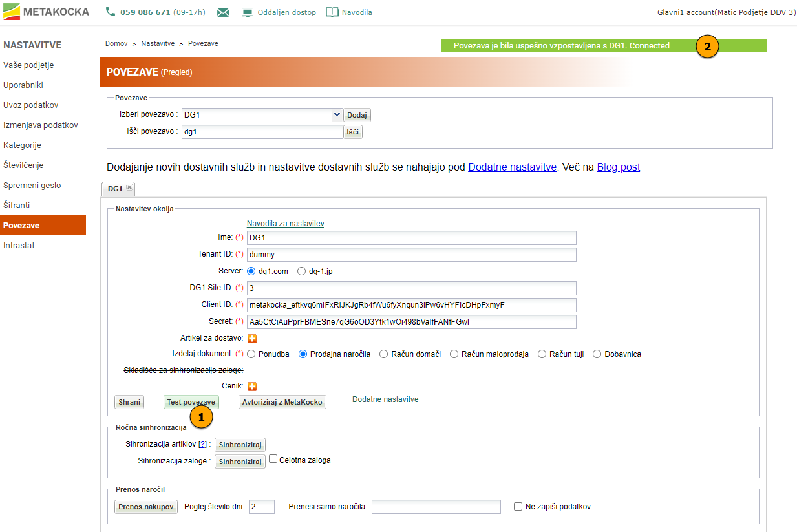
Task: Click Domov breadcrumb
Action: pos(116,43)
